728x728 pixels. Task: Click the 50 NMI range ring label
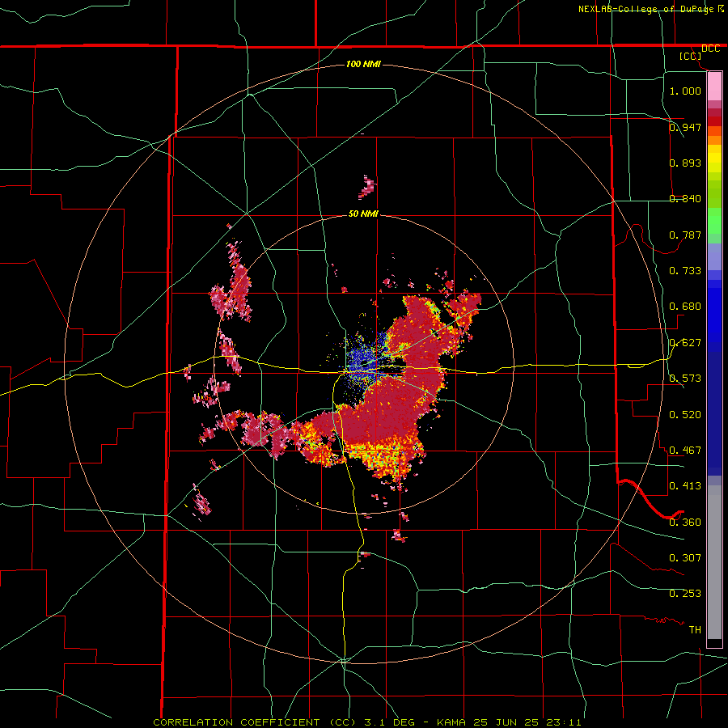(x=363, y=214)
